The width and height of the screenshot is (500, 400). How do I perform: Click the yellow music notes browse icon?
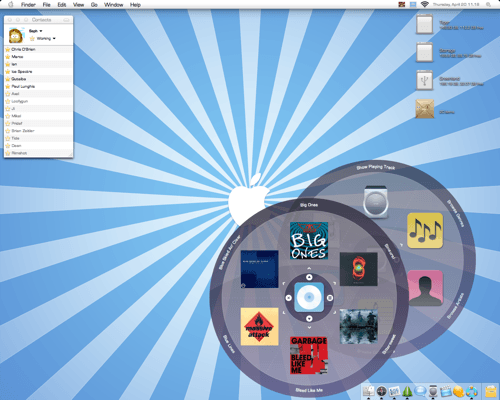tap(425, 230)
